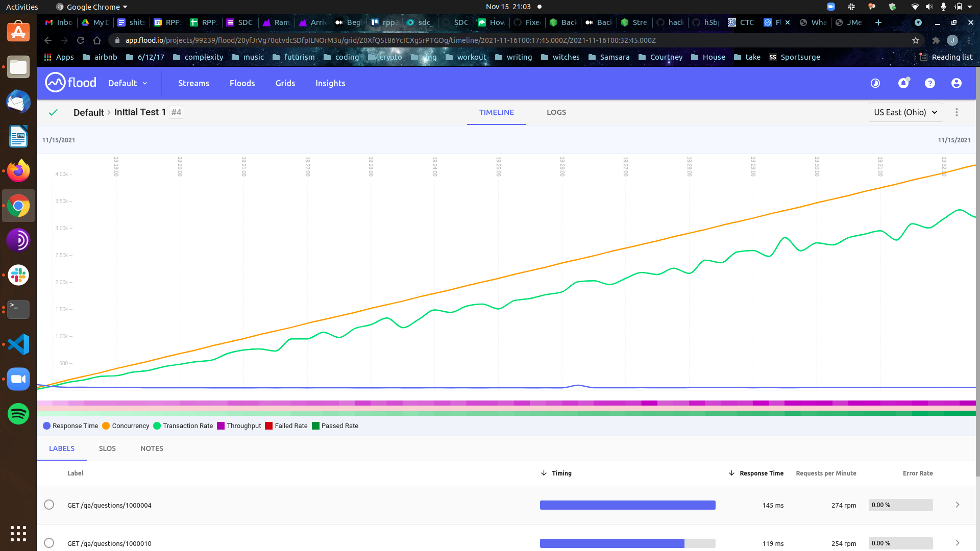Screen dimensions: 980x551
Task: Toggle the Transaction Rate legend item
Action: 183,426
